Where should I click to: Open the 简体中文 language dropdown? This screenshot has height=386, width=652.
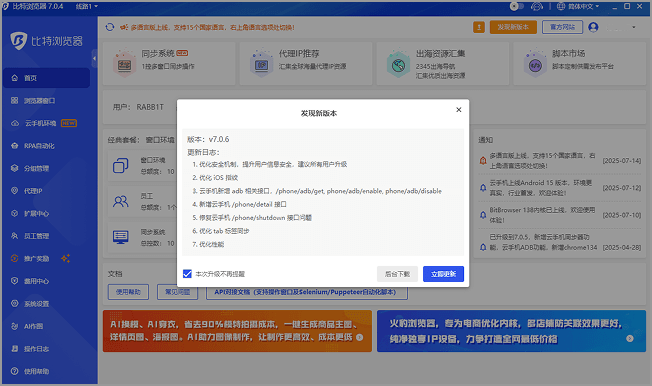click(x=578, y=6)
